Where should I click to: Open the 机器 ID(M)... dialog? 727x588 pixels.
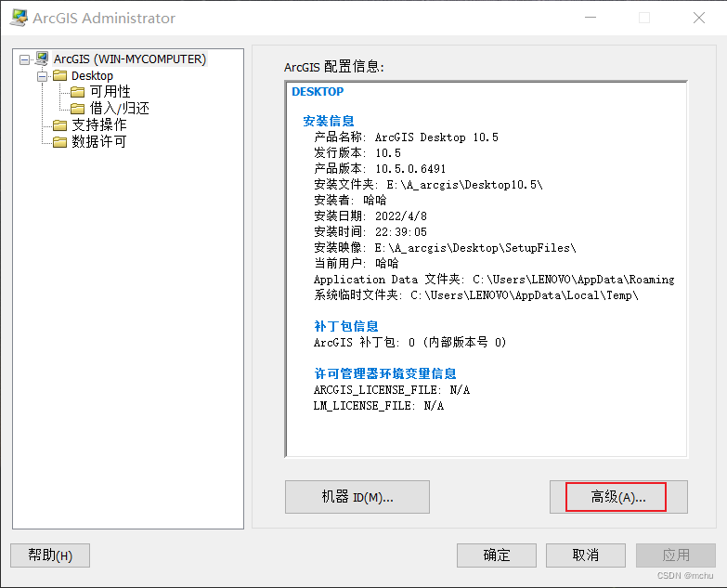click(x=357, y=497)
